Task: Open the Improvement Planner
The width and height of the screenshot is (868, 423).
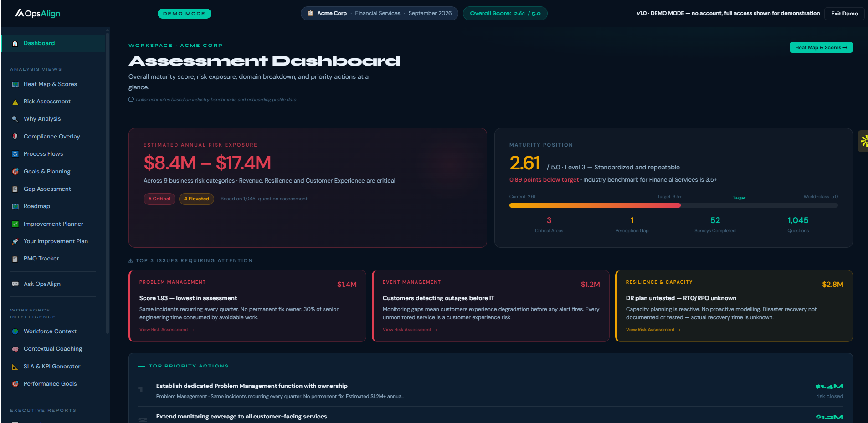Action: 54,224
